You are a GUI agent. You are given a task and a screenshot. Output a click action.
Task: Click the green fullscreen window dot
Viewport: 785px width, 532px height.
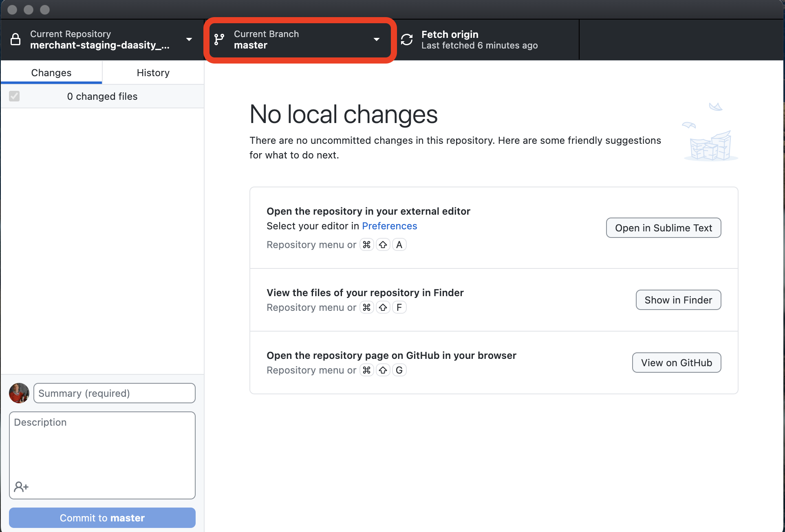(x=45, y=9)
